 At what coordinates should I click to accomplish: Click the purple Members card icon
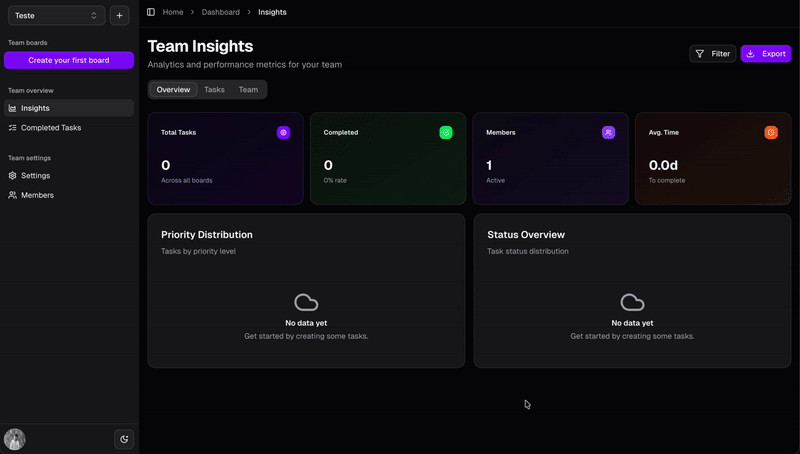[608, 132]
